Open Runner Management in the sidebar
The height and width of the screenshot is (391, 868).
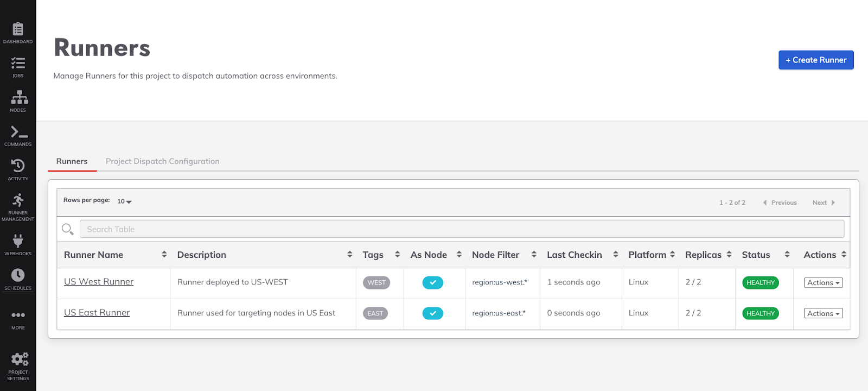click(18, 201)
